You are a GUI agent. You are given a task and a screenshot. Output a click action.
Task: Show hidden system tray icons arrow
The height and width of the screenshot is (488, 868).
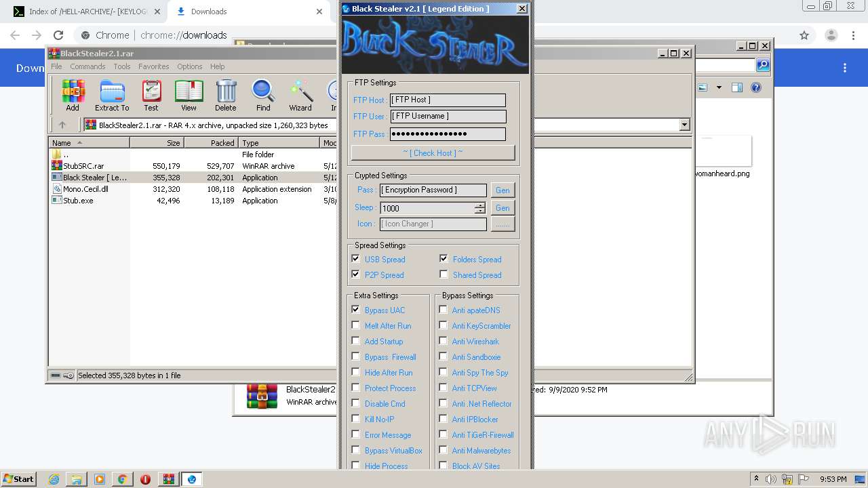point(756,479)
